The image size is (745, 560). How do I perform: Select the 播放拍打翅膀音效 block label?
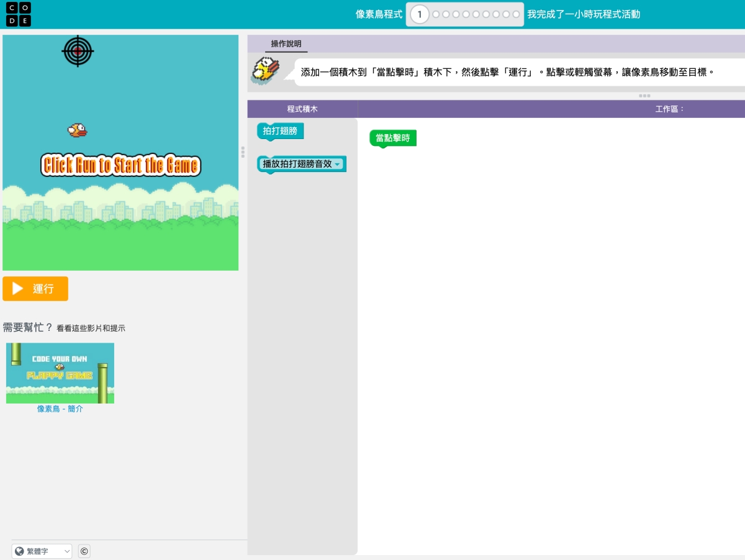point(297,165)
